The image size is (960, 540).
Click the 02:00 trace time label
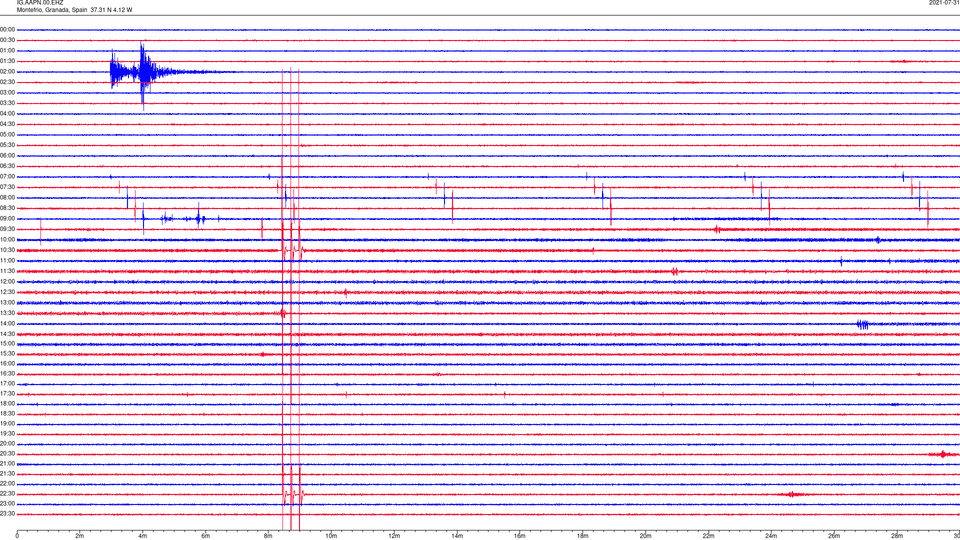[7, 72]
